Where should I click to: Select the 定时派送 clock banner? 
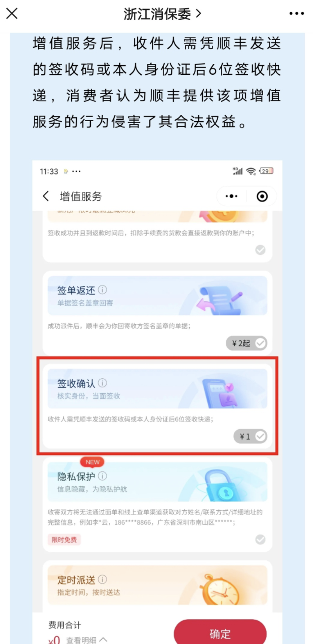pyautogui.click(x=157, y=585)
